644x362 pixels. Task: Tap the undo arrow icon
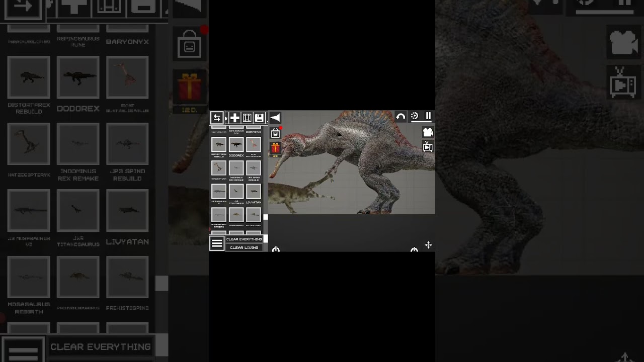click(x=400, y=117)
